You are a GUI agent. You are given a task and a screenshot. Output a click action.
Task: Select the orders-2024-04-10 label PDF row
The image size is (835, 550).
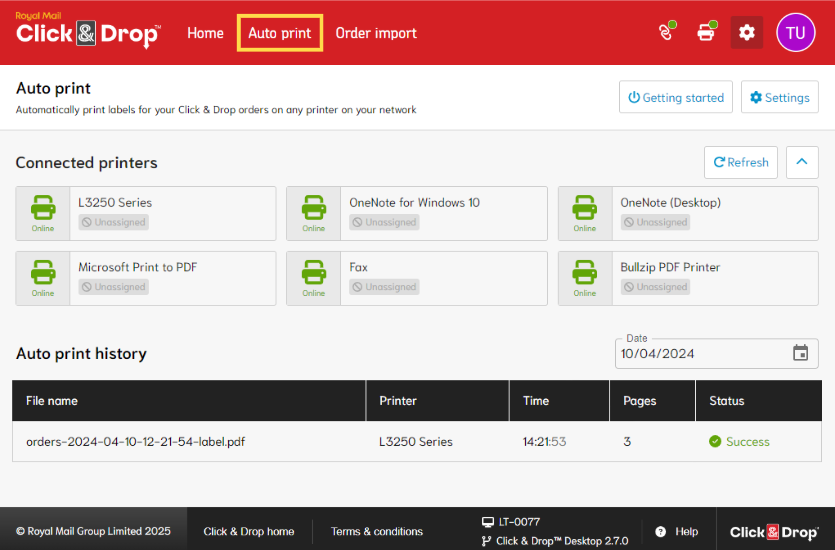click(136, 441)
